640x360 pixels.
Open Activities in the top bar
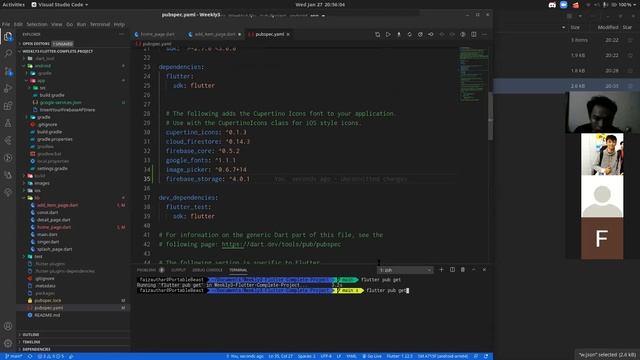pyautogui.click(x=13, y=5)
